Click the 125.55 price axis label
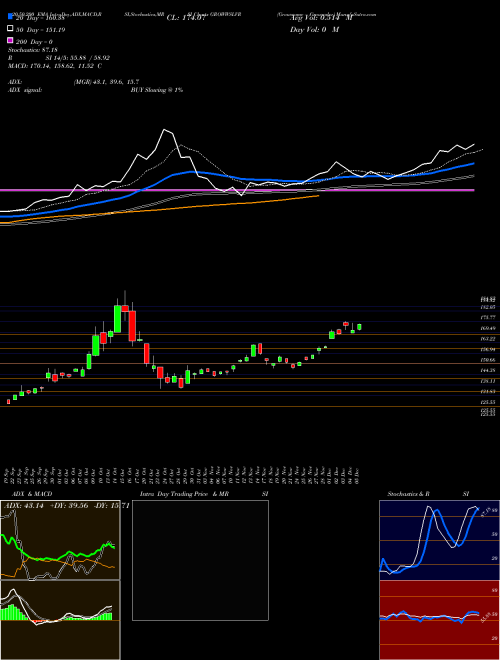Image resolution: width=500 pixels, height=660 pixels. 488,402
